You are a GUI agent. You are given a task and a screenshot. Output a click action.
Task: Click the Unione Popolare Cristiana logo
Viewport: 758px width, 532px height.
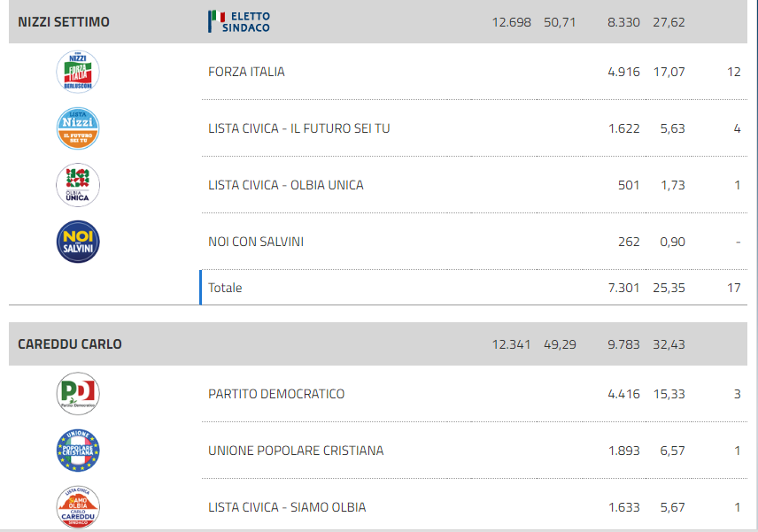pyautogui.click(x=78, y=451)
